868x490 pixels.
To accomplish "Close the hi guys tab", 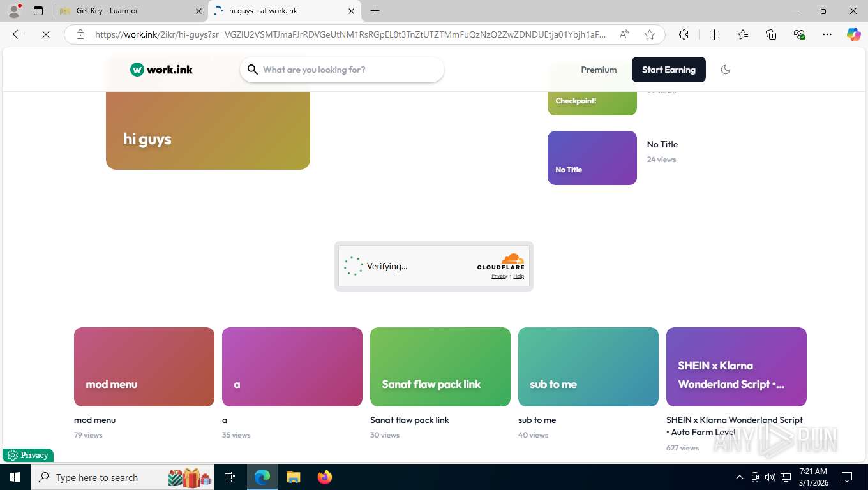I will (x=351, y=11).
